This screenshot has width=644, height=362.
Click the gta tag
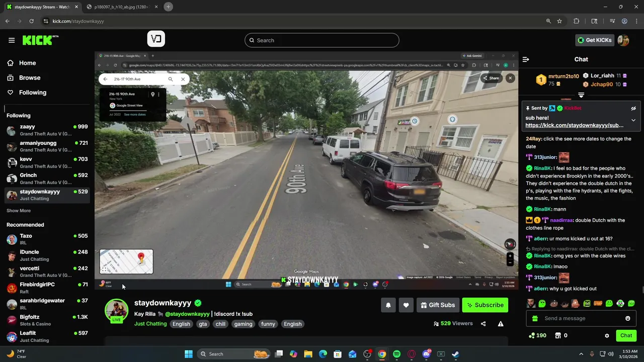click(203, 324)
